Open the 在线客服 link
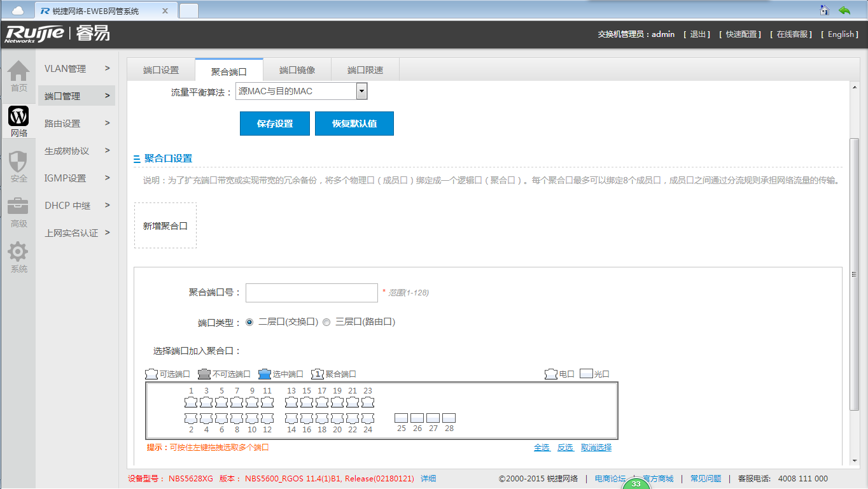This screenshot has height=489, width=868. (x=791, y=34)
